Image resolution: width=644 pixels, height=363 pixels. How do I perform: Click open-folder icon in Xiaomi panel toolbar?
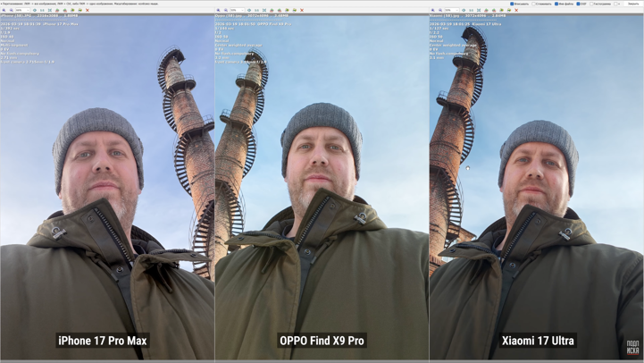[509, 10]
